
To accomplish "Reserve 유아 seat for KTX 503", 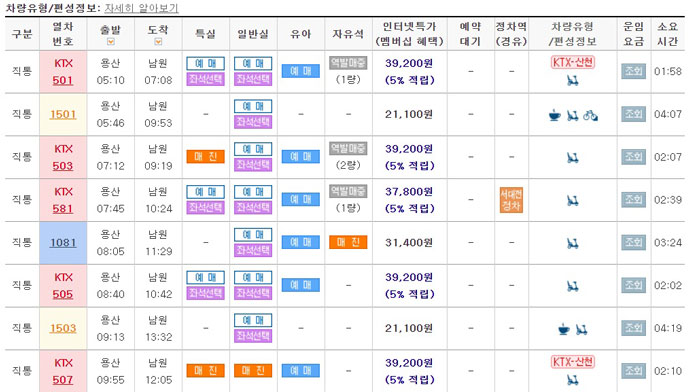I will click(301, 157).
